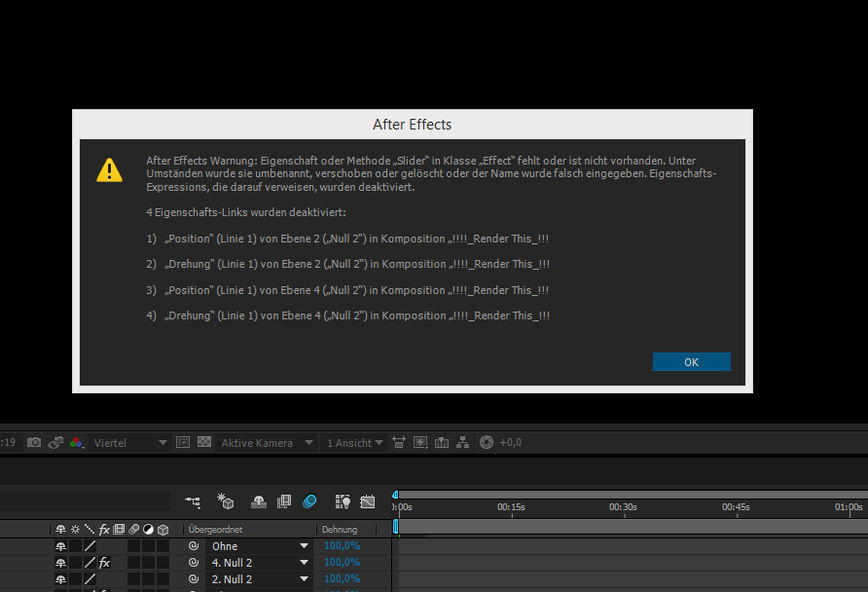868x592 pixels.
Task: Open the Brainstorm lightbulb icon
Action: (343, 501)
